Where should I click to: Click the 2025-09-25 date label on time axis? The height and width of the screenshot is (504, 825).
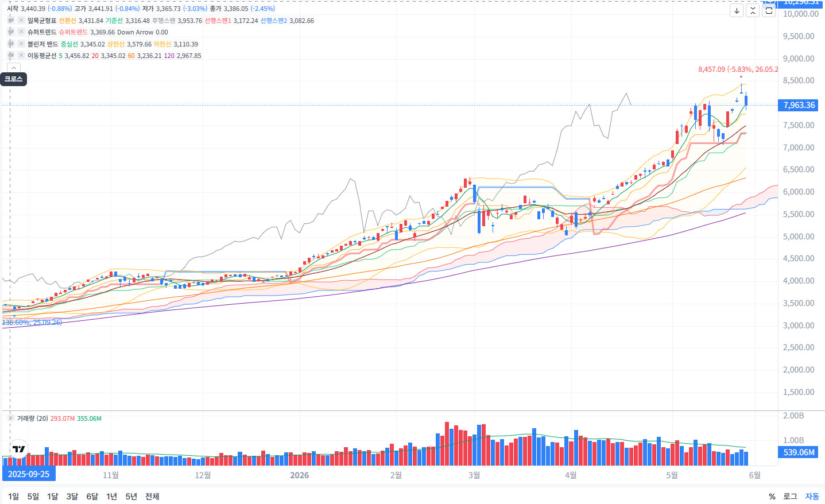pos(29,474)
